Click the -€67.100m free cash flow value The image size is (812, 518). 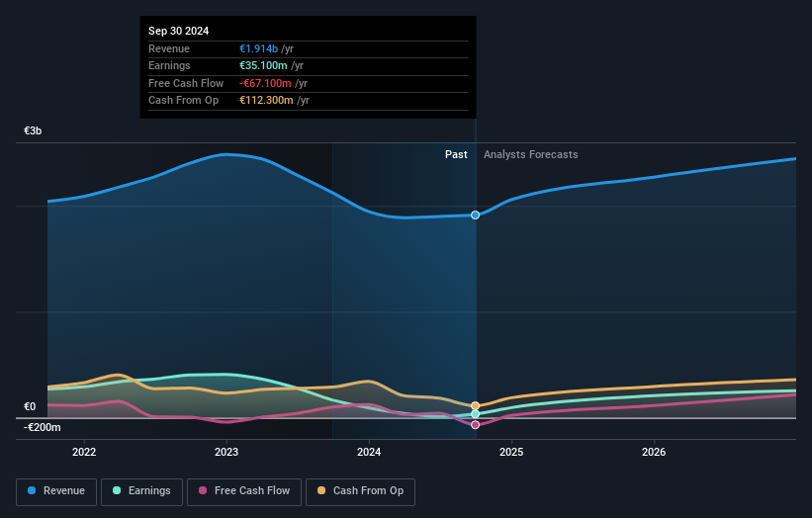click(x=265, y=83)
